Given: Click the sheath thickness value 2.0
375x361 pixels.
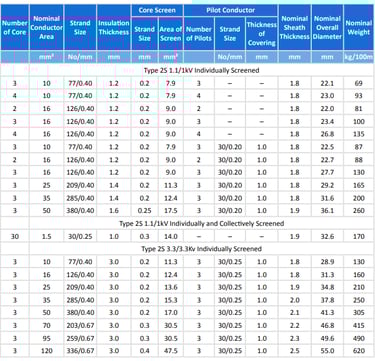Looking at the screenshot, I should click(294, 300).
